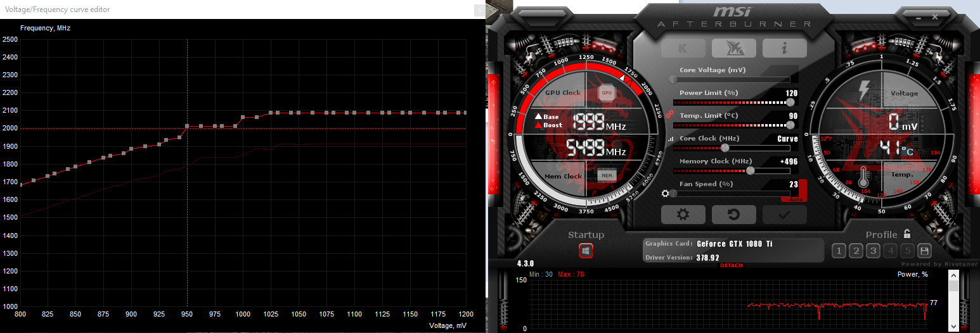980x333 pixels.
Task: Select the curve point at 950 mV
Action: tap(187, 126)
